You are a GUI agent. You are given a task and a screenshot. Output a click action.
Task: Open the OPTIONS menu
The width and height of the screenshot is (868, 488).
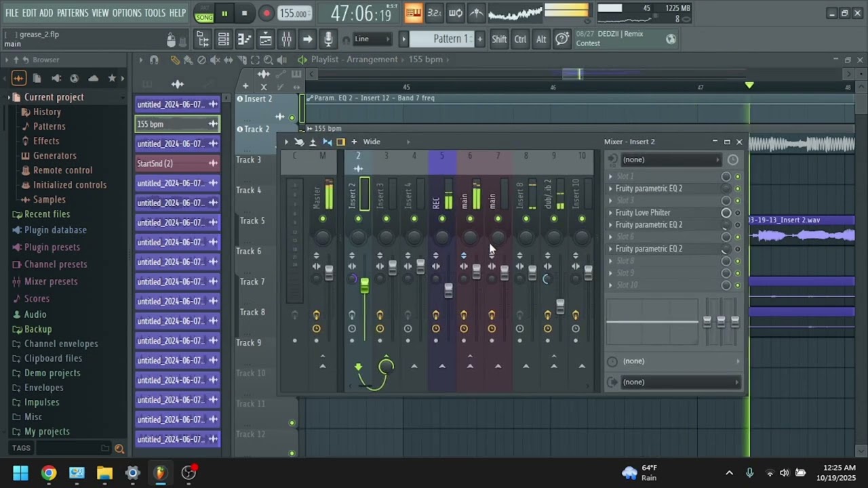[127, 13]
